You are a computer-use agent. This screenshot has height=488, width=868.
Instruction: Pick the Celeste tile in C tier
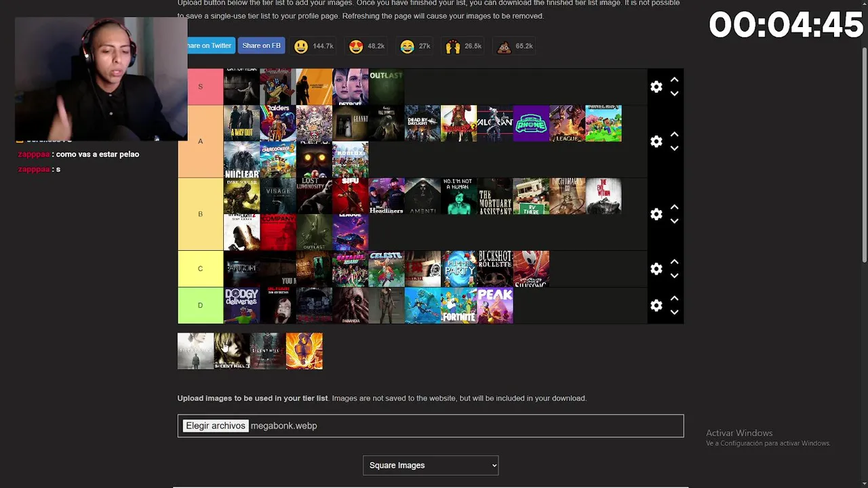pos(387,269)
